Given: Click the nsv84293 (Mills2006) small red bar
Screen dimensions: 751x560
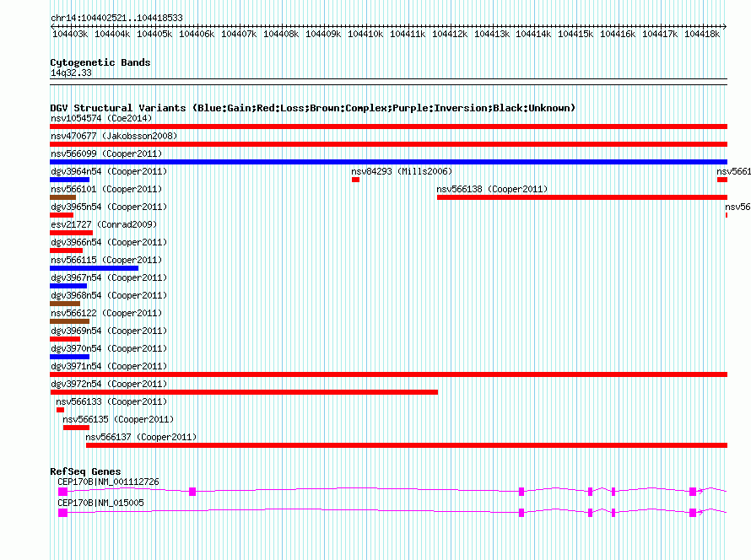Looking at the screenshot, I should pyautogui.click(x=355, y=180).
